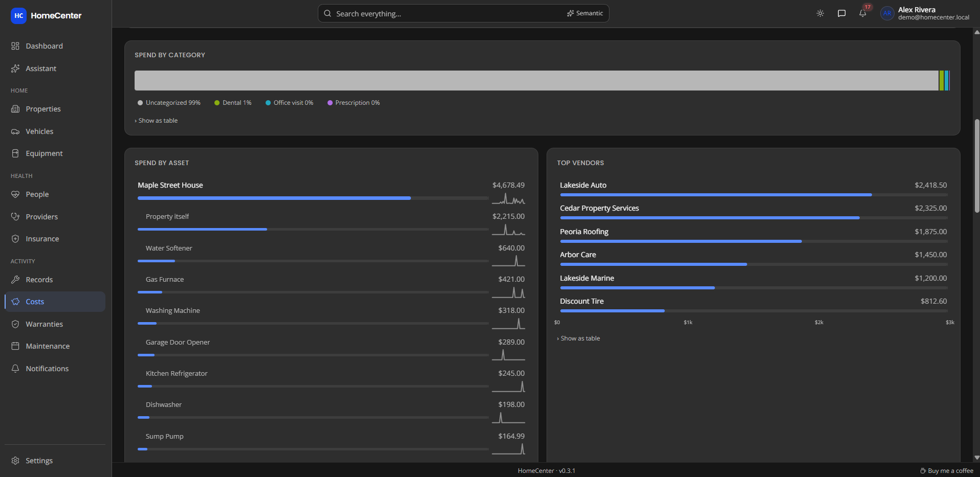Image resolution: width=980 pixels, height=477 pixels.
Task: Click Kitchen Refrigerator row
Action: 331,380
